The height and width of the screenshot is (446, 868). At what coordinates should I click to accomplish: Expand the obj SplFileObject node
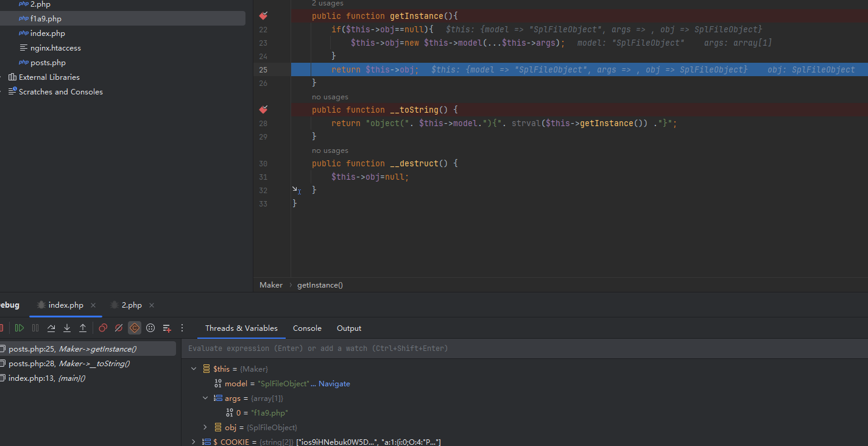tap(205, 428)
